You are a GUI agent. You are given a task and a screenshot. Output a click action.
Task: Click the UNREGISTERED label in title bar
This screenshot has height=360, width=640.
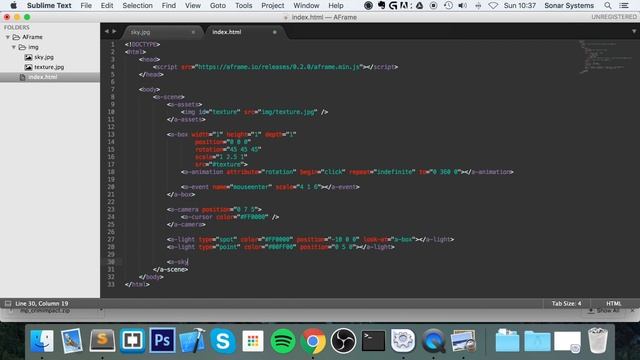[613, 17]
